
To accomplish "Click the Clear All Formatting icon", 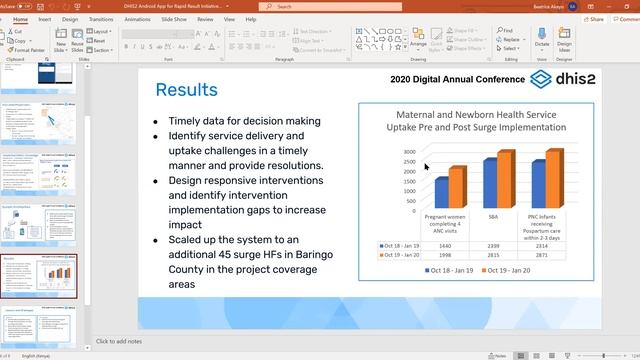I will point(217,34).
